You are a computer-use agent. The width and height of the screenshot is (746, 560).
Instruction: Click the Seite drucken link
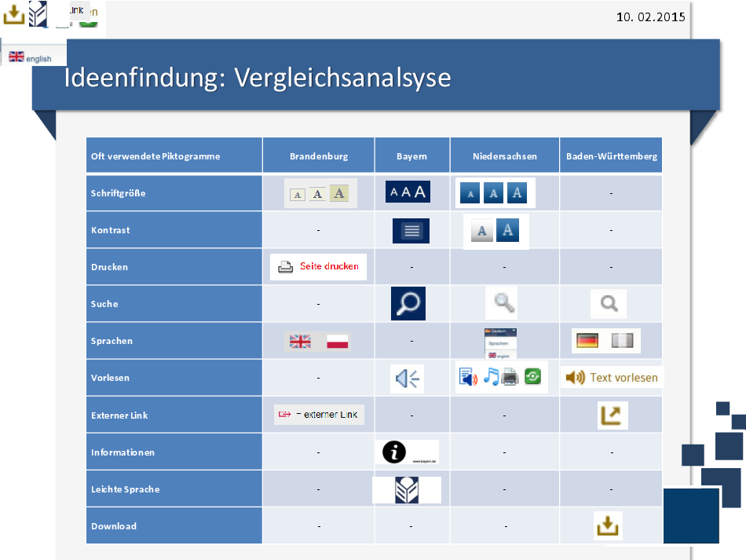[319, 267]
